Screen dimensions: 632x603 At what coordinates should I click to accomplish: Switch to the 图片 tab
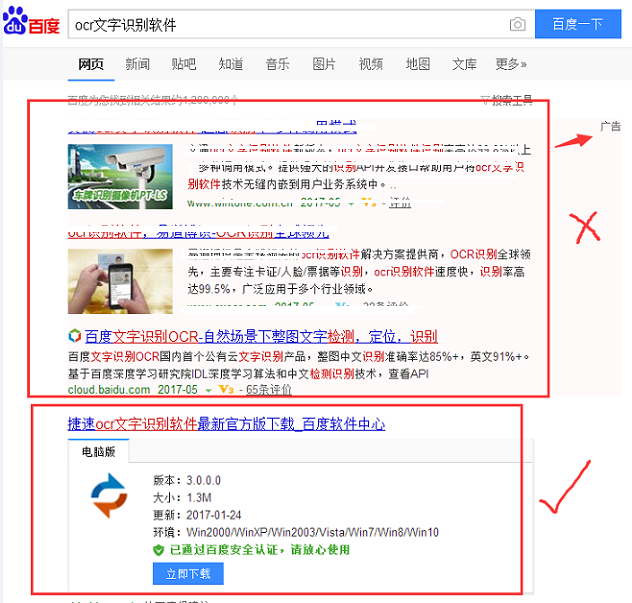click(324, 64)
